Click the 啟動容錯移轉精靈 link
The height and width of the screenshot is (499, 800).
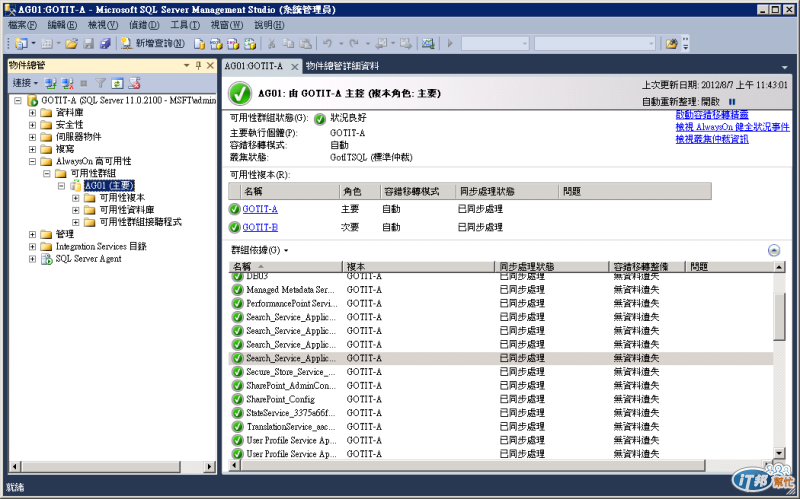point(712,115)
